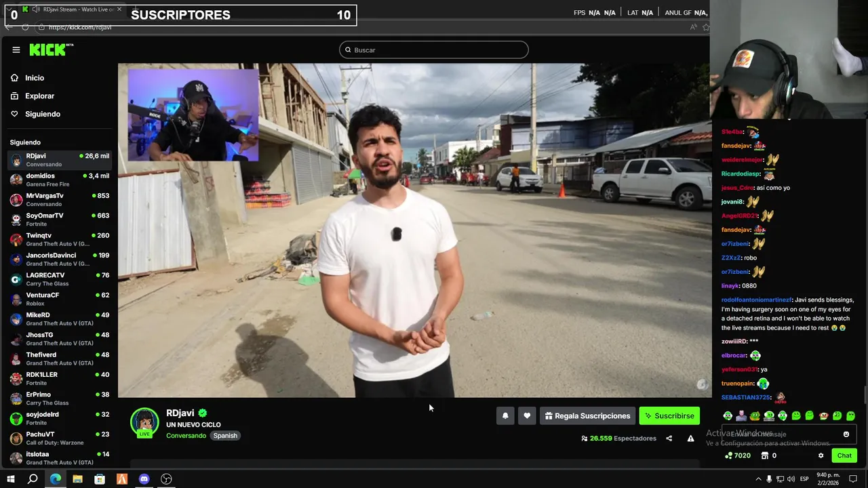Open JancorisDavinci channel in followed list
The width and height of the screenshot is (868, 488).
(60, 259)
